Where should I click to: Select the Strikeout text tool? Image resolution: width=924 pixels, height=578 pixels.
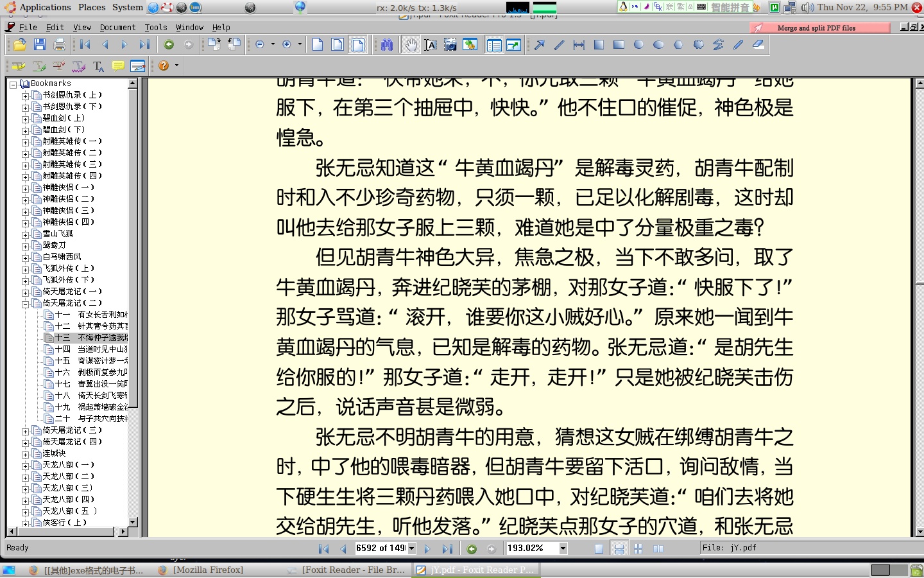click(x=58, y=66)
